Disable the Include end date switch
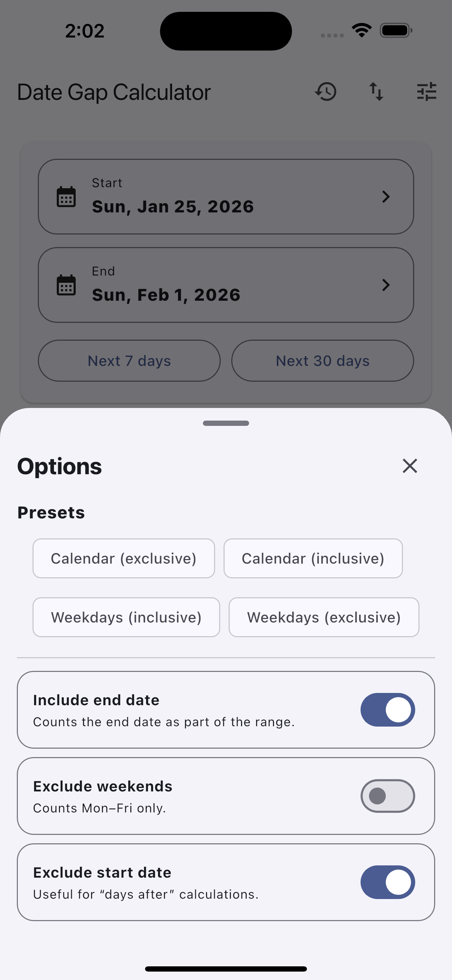Screen dimensions: 452x980 pos(387,709)
